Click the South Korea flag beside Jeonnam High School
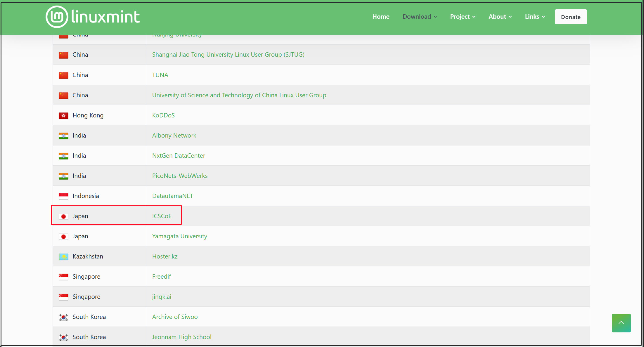This screenshot has height=347, width=644. click(63, 337)
